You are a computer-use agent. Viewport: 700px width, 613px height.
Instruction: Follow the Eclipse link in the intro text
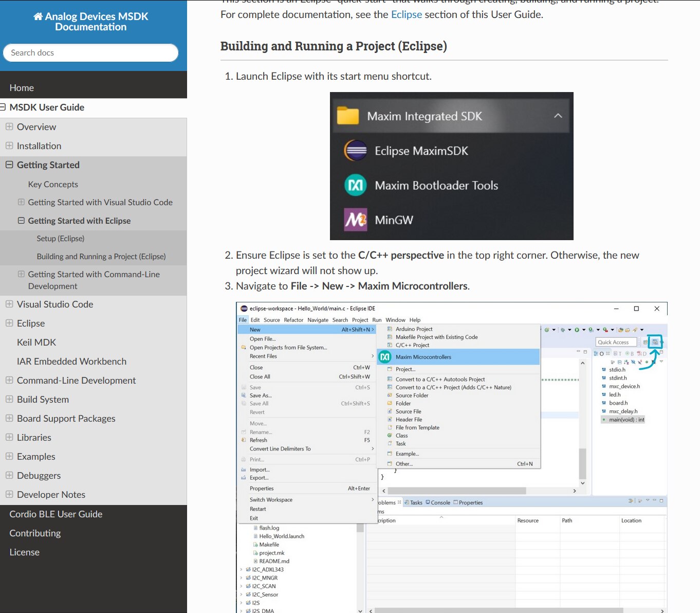pos(406,14)
